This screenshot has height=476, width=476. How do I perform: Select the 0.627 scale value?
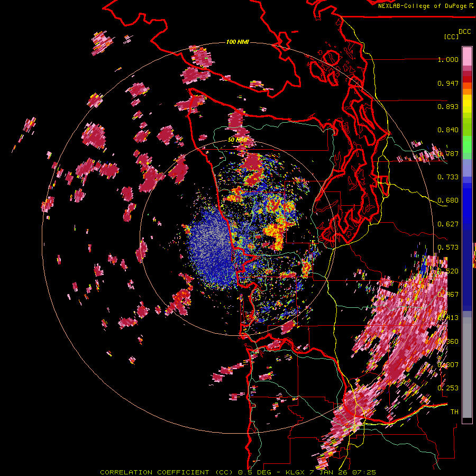(448, 224)
